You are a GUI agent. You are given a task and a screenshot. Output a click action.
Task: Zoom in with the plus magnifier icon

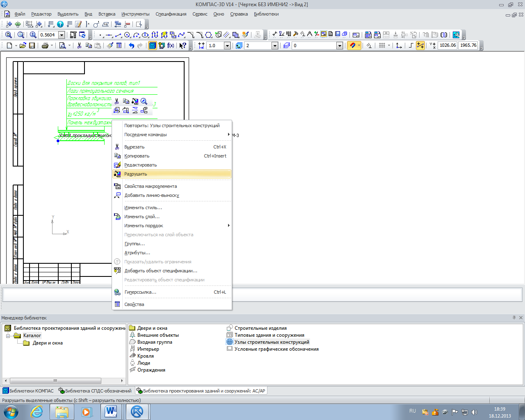33,35
